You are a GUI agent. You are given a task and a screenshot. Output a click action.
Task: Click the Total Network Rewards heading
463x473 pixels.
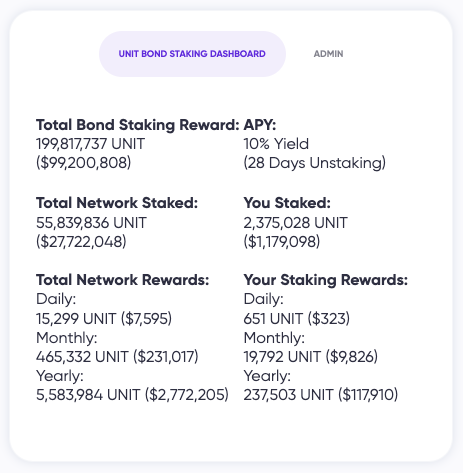click(122, 280)
